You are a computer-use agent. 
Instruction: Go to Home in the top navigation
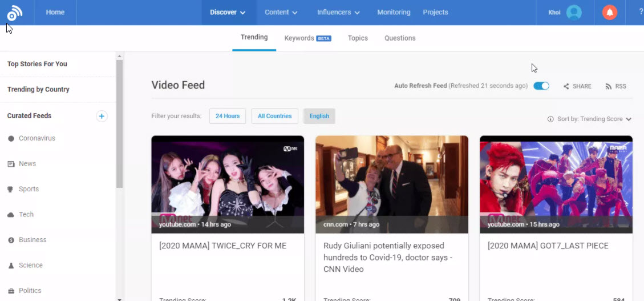(55, 13)
